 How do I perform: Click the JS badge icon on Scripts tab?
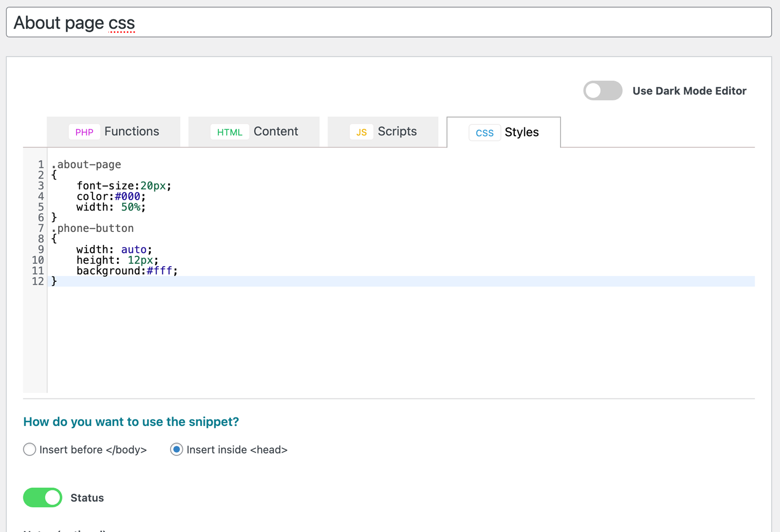click(361, 132)
